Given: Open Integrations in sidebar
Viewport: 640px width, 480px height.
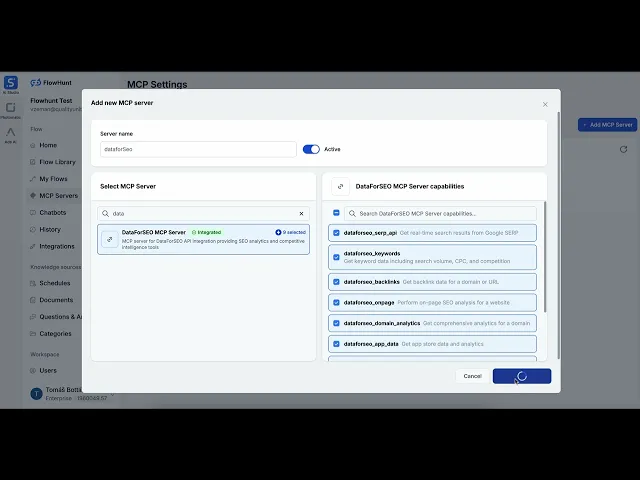Looking at the screenshot, I should 57,247.
